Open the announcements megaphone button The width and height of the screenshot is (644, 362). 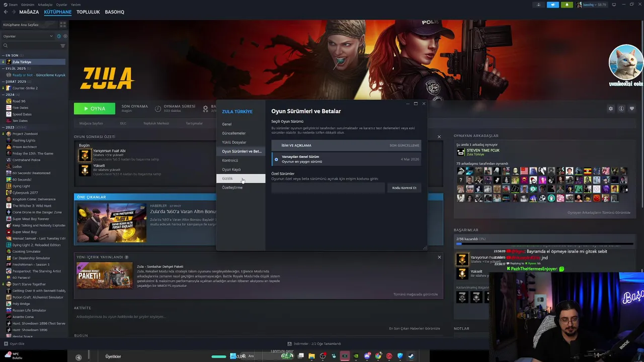[x=553, y=5]
